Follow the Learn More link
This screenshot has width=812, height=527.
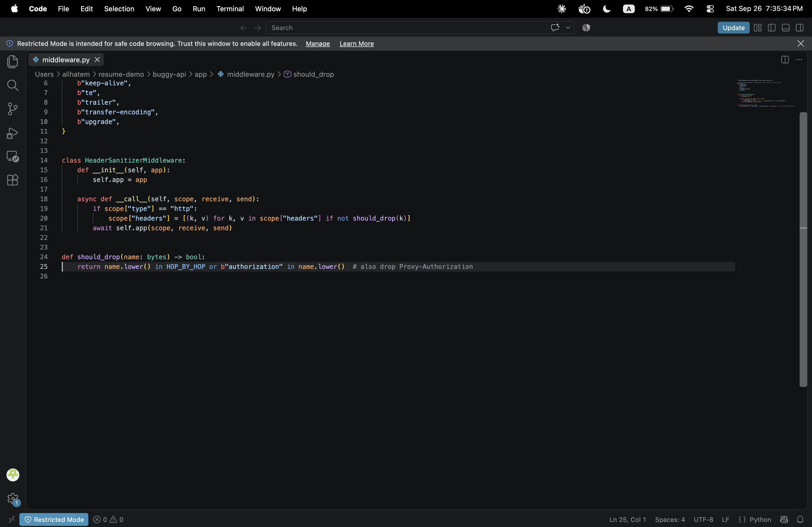pos(357,44)
